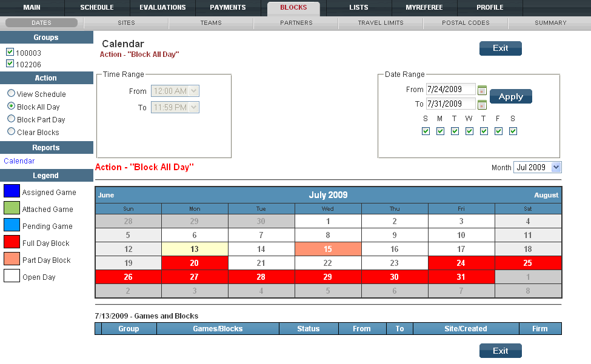The height and width of the screenshot is (364, 591).
Task: Select July 22 on the calendar
Action: pyautogui.click(x=328, y=263)
